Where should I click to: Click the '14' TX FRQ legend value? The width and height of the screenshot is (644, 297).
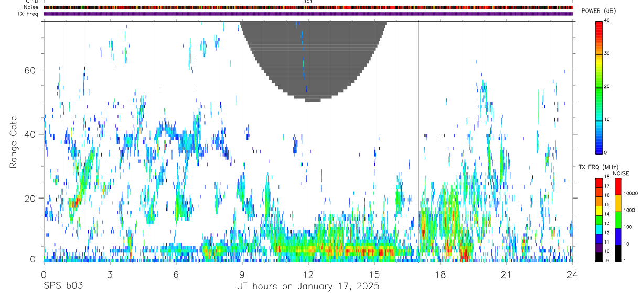coord(607,214)
